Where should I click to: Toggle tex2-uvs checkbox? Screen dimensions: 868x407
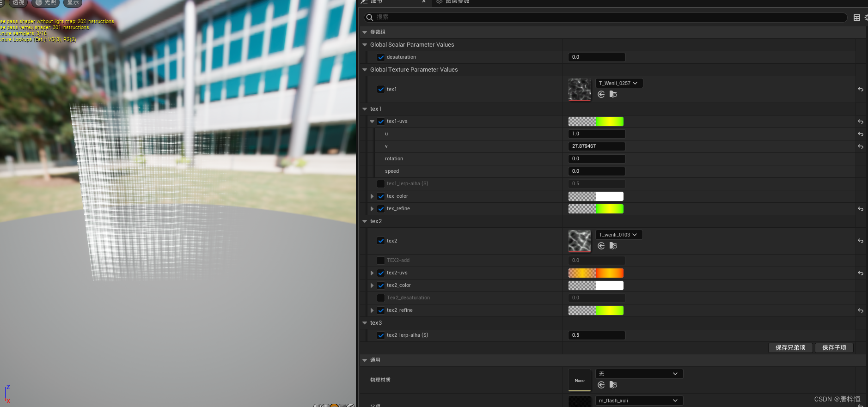point(381,273)
